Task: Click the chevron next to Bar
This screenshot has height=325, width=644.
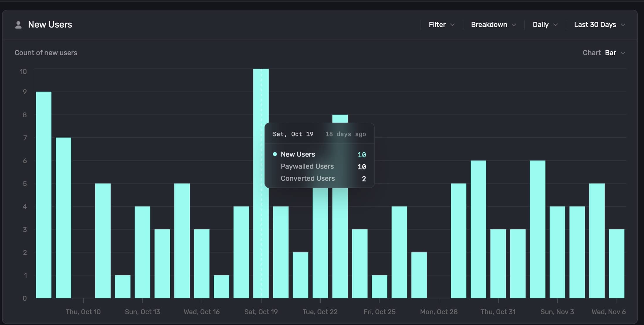Action: tap(623, 53)
